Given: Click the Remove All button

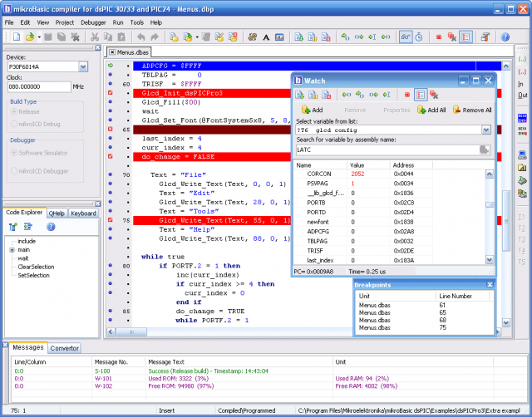Looking at the screenshot, I should tap(472, 110).
